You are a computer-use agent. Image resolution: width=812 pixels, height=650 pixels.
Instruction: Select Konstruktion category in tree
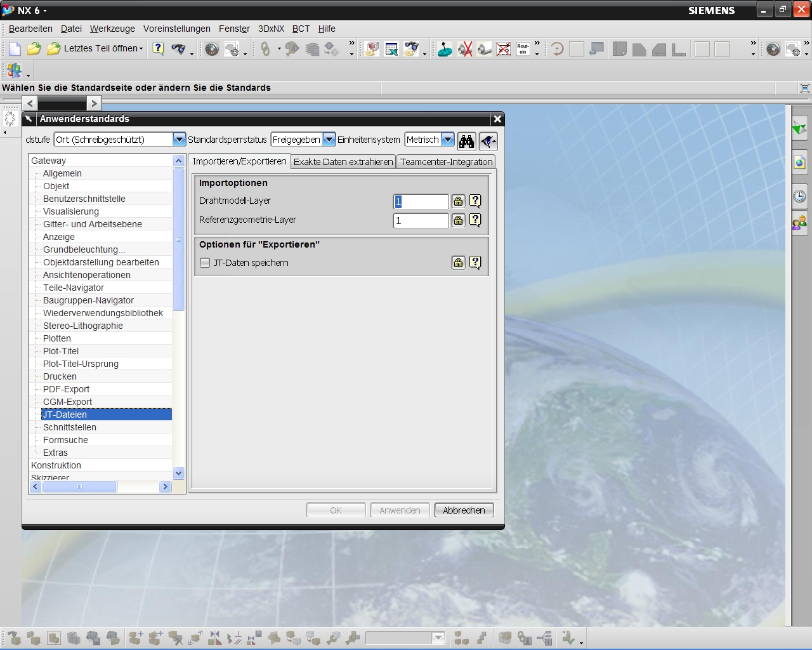click(56, 465)
